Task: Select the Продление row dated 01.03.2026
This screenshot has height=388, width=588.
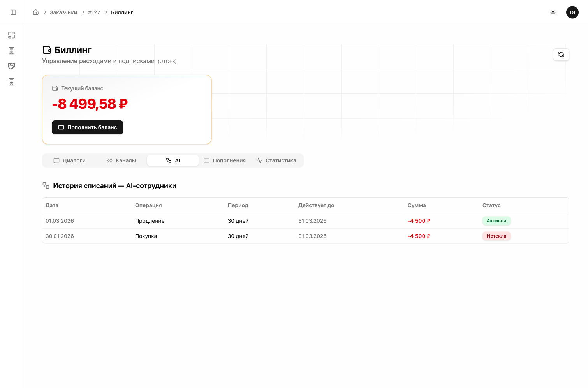Action: (150, 221)
